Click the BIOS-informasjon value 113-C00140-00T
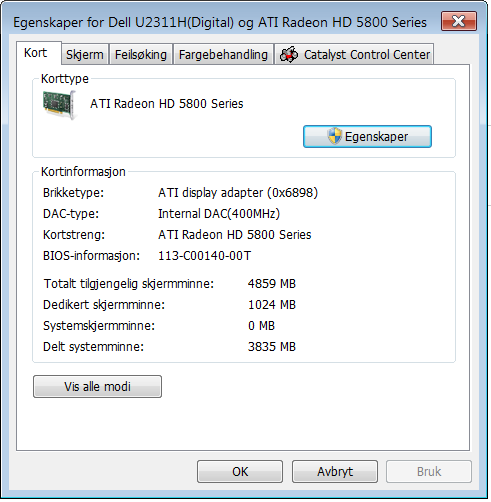 (x=204, y=256)
